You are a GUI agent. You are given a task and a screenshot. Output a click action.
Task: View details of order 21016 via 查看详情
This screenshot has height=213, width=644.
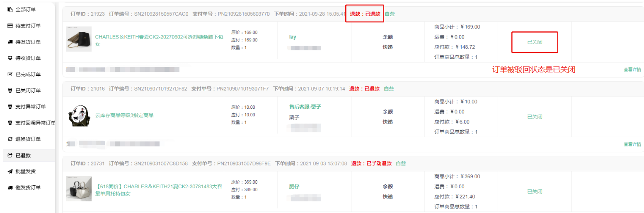tap(632, 144)
